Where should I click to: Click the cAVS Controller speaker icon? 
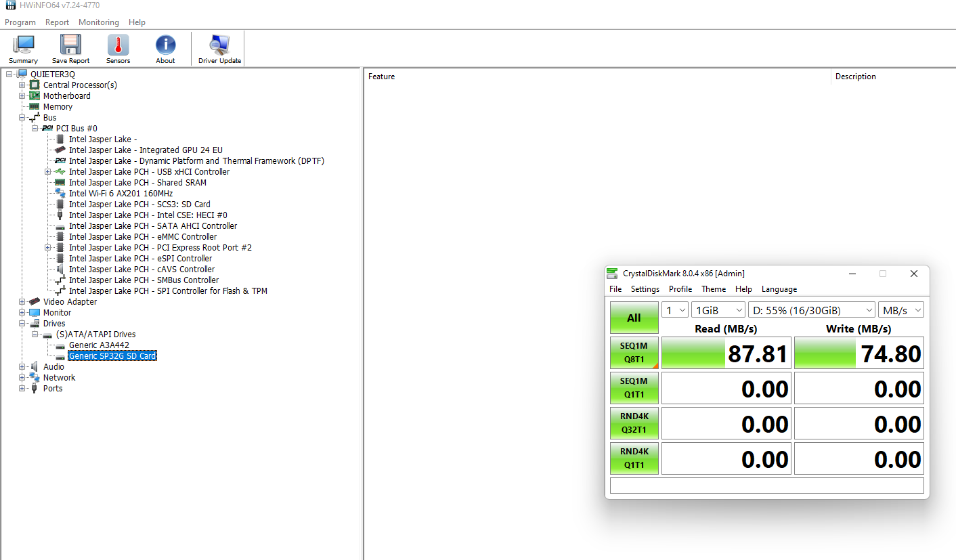[60, 269]
